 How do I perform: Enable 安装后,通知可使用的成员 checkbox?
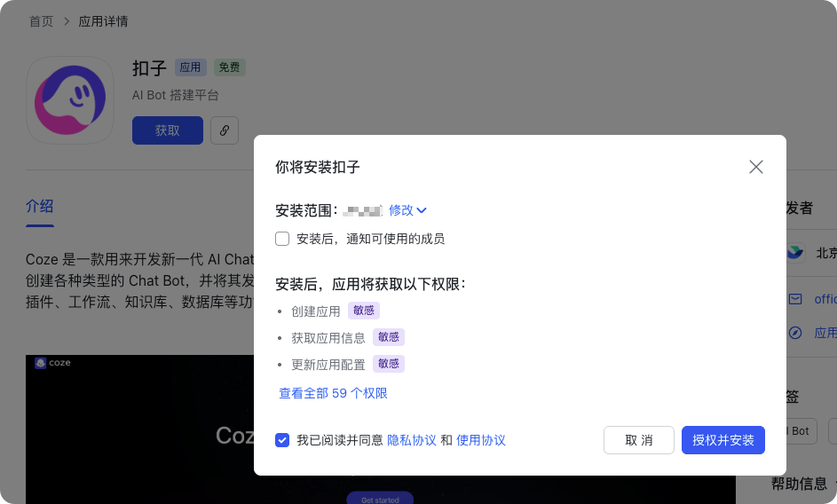coord(282,239)
